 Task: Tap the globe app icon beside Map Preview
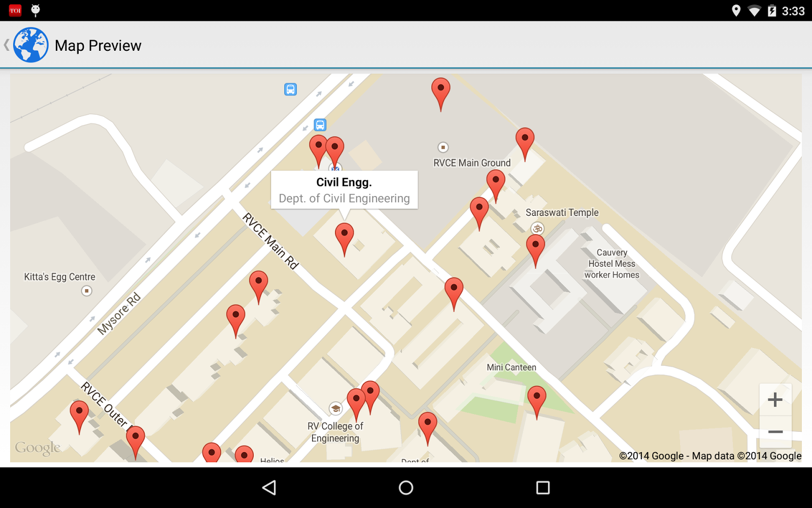point(31,45)
